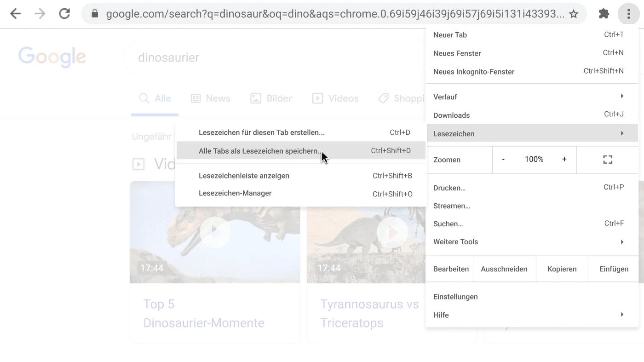The height and width of the screenshot is (362, 644).
Task: Enter fullscreen via the Zoomen fullscreen icon
Action: [607, 159]
